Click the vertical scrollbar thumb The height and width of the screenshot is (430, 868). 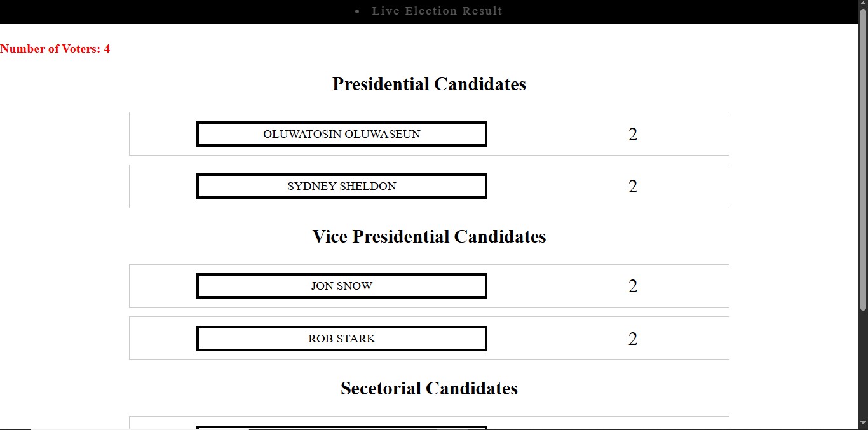(863, 159)
